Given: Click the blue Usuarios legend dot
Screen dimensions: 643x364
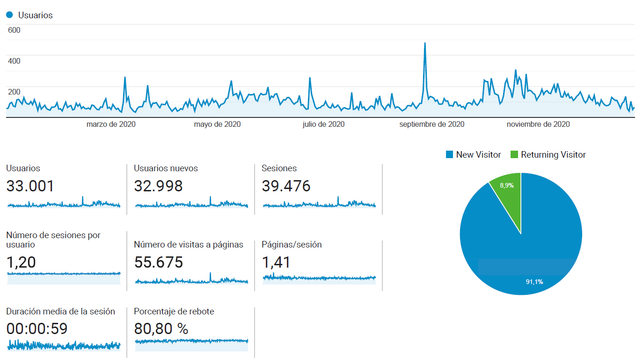Looking at the screenshot, I should coord(9,15).
